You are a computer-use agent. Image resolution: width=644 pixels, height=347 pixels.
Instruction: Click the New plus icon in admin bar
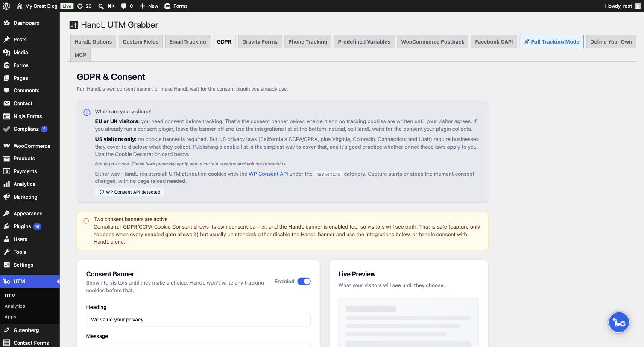pyautogui.click(x=142, y=6)
